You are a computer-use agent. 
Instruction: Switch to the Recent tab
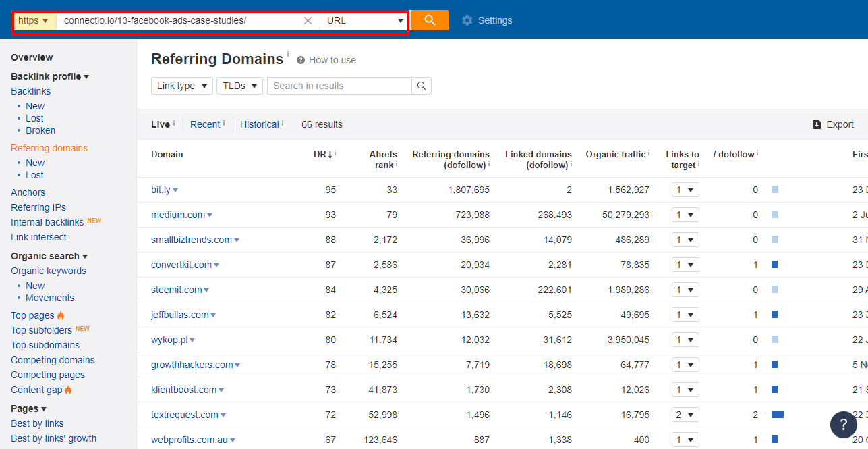click(x=205, y=124)
